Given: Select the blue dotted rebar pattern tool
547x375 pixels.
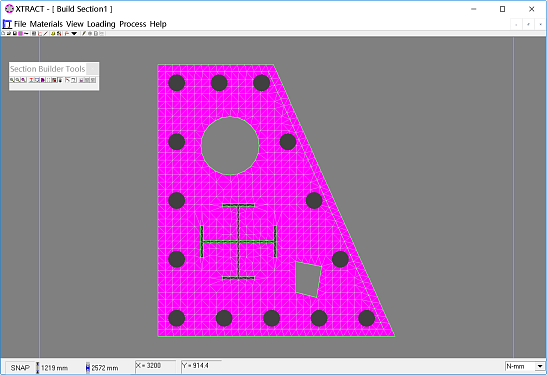Looking at the screenshot, I should [48, 80].
